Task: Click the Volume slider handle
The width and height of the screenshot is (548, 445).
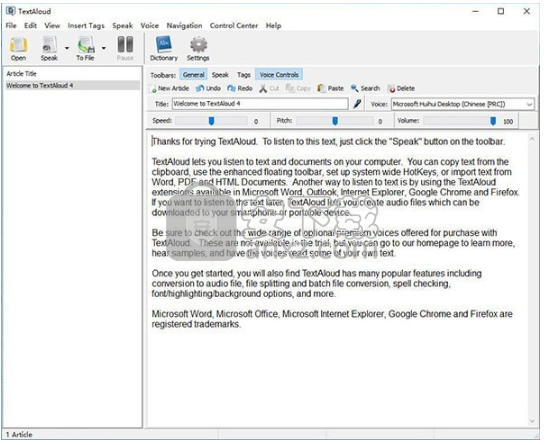Action: (493, 121)
